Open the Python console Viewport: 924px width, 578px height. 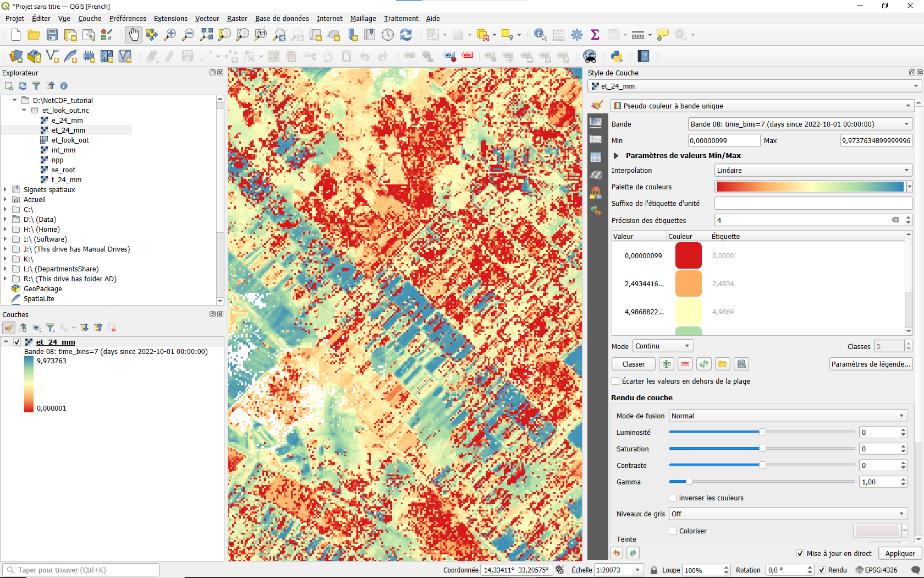pyautogui.click(x=617, y=56)
